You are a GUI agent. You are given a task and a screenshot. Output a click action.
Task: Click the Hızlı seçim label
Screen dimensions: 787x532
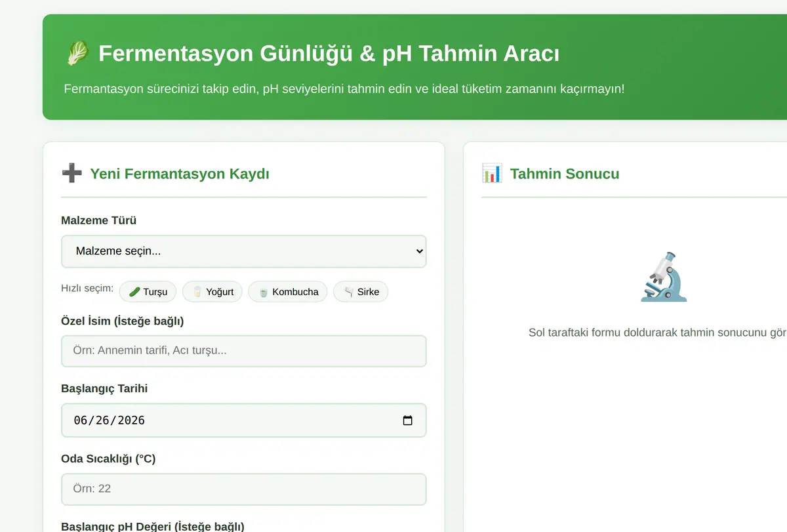pos(87,289)
